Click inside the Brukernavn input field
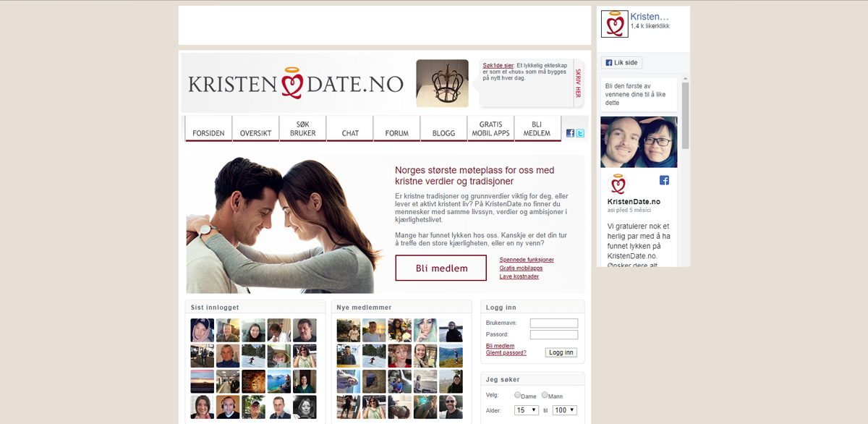This screenshot has width=868, height=424. pyautogui.click(x=553, y=323)
